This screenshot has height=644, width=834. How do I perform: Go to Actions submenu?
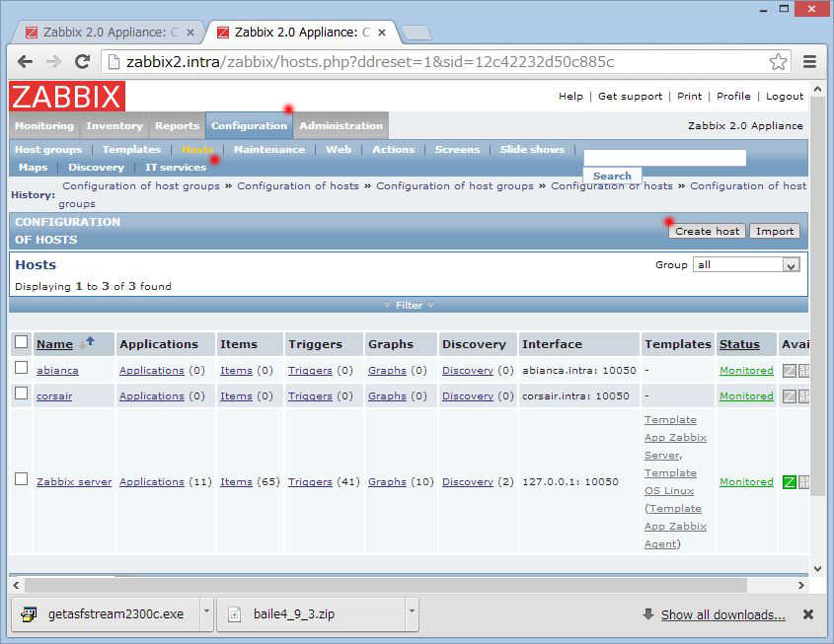393,149
